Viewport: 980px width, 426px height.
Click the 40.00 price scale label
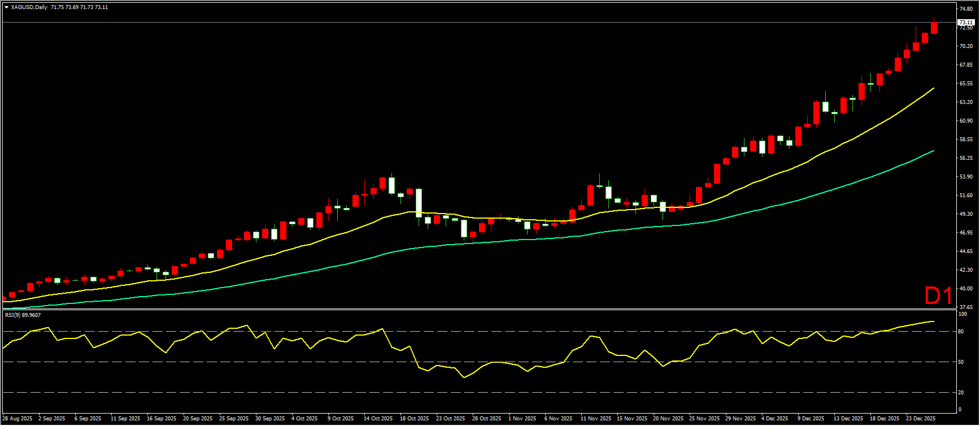(x=965, y=289)
